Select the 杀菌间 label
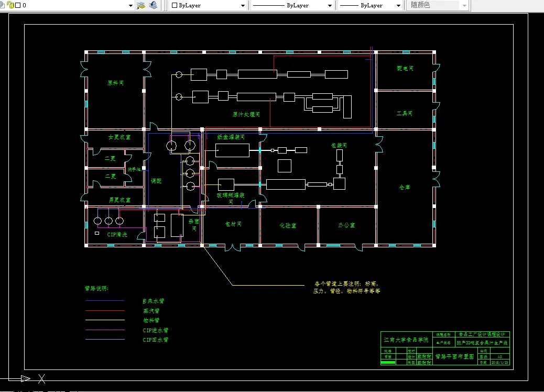This screenshot has width=544, height=392. (x=194, y=225)
